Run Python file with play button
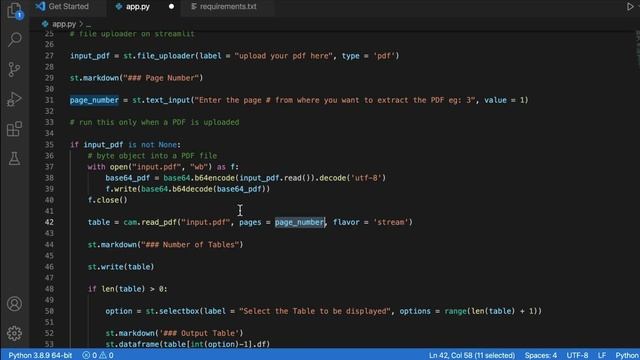The height and width of the screenshot is (360, 640). click(x=630, y=7)
